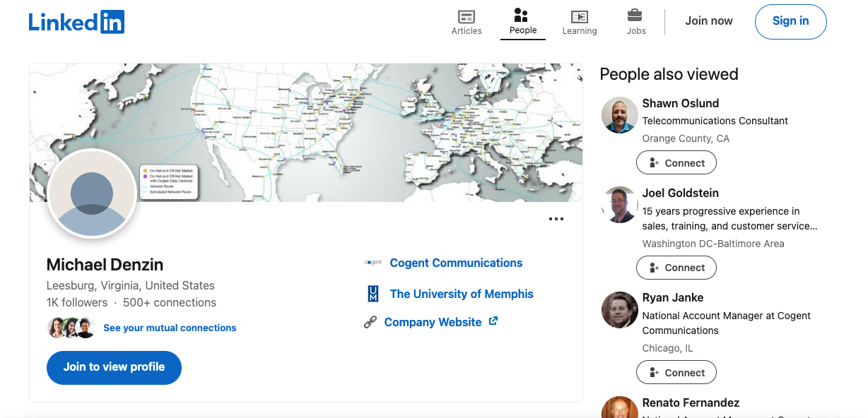868x418 pixels.
Task: Open Renato Fernandez's name link
Action: pos(691,402)
